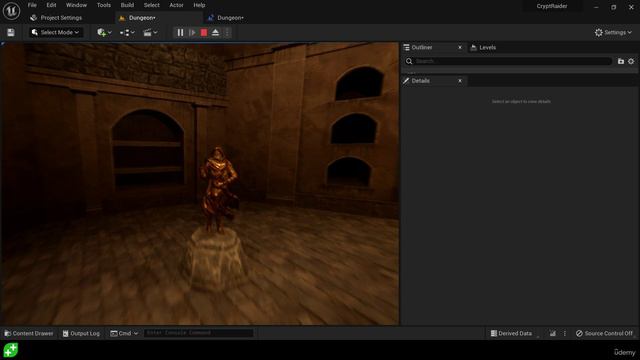Eject from the player controller
640x360 pixels.
pos(216,32)
